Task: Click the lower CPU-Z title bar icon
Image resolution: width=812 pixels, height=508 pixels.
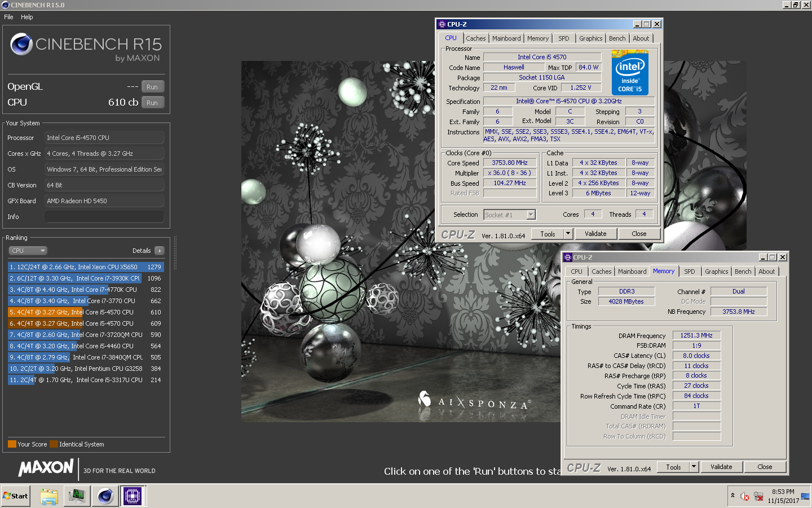Action: click(x=568, y=257)
